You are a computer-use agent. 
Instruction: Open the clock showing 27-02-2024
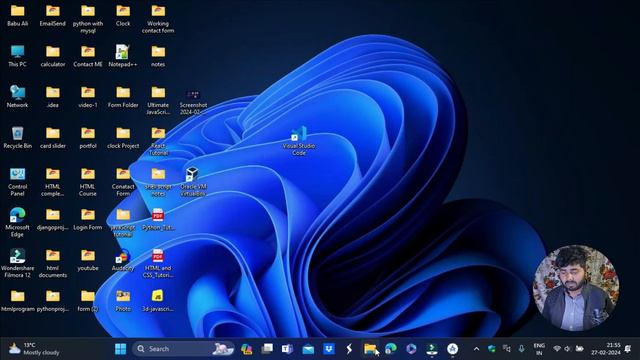606,349
